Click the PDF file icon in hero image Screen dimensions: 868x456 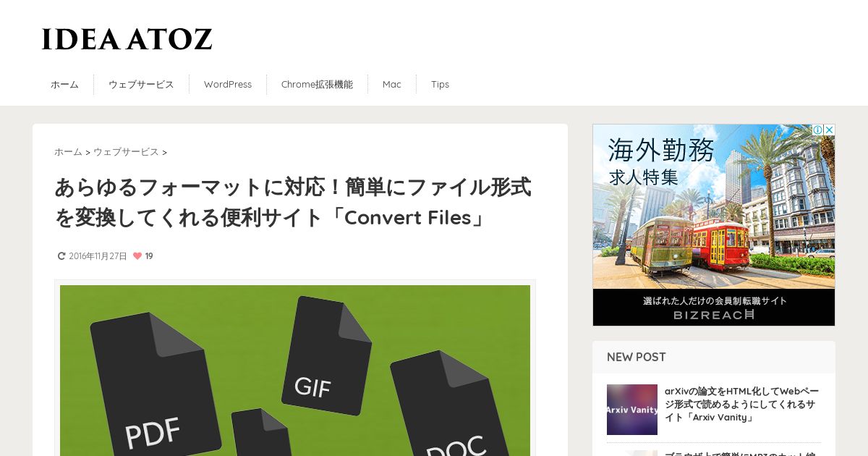tap(155, 384)
